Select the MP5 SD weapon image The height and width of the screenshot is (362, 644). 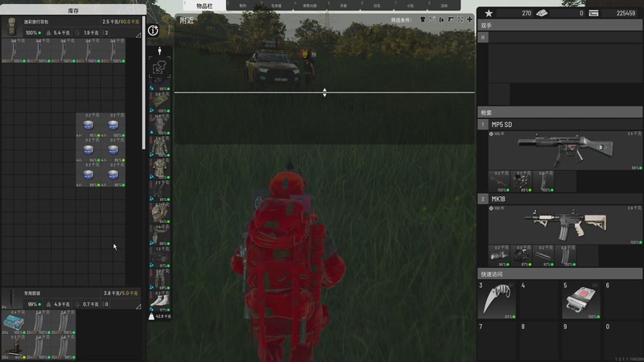click(x=565, y=150)
